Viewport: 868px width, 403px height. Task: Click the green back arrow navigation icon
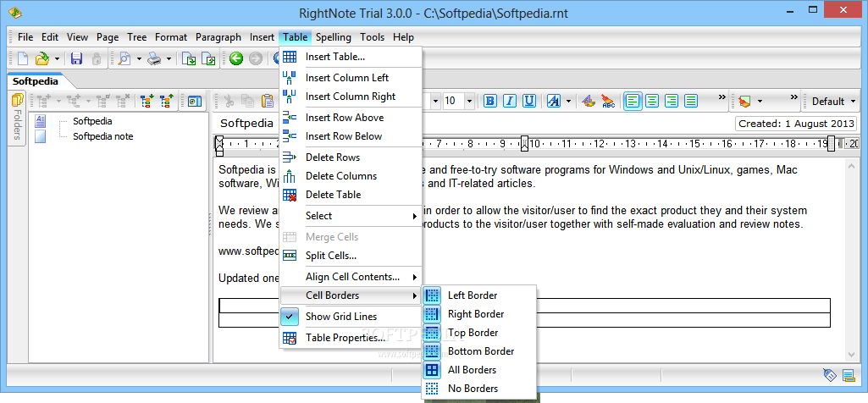pyautogui.click(x=236, y=58)
